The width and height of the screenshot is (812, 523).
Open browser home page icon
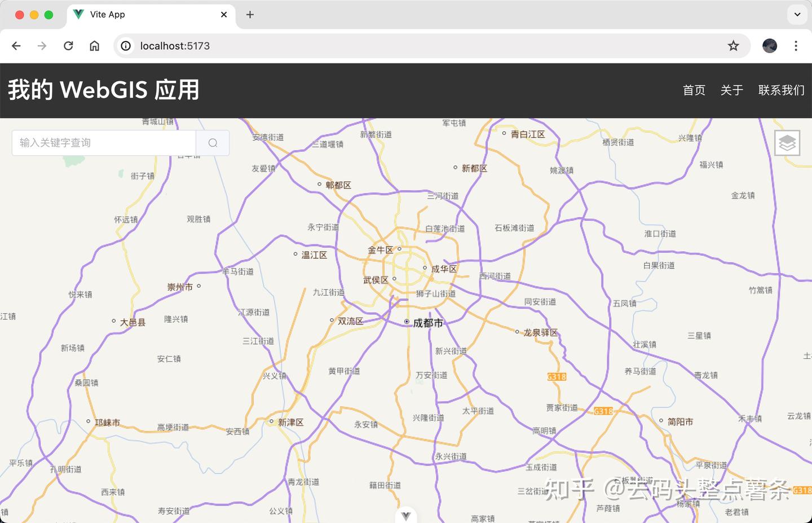(x=95, y=46)
